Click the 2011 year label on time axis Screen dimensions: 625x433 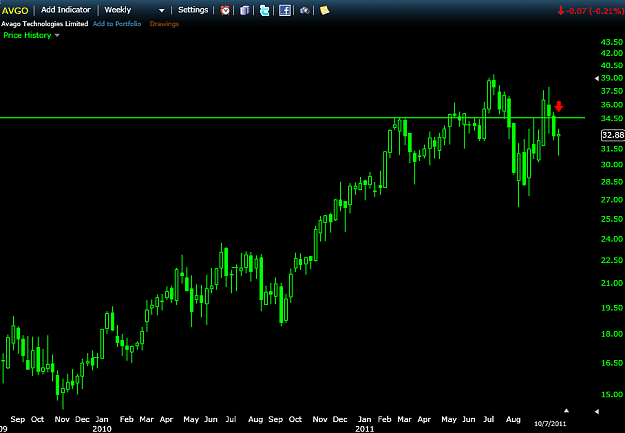pos(364,429)
